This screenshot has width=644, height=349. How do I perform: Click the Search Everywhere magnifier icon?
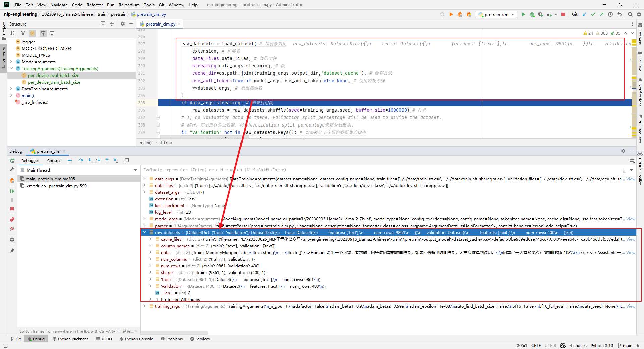click(x=630, y=14)
